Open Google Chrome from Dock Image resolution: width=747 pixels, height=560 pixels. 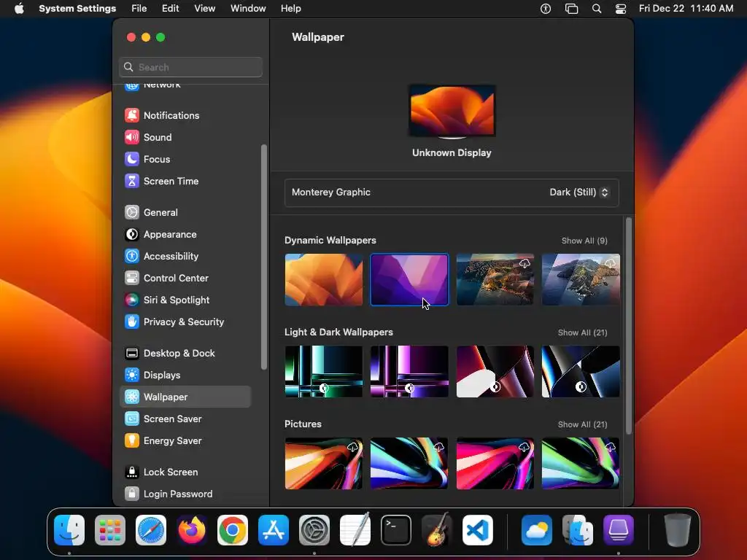[233, 530]
